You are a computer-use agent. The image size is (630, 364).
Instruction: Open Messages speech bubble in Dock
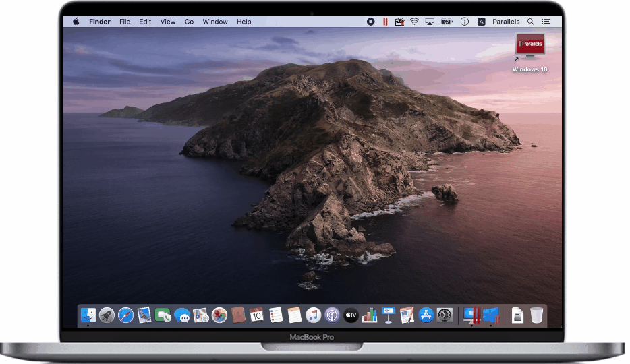182,315
